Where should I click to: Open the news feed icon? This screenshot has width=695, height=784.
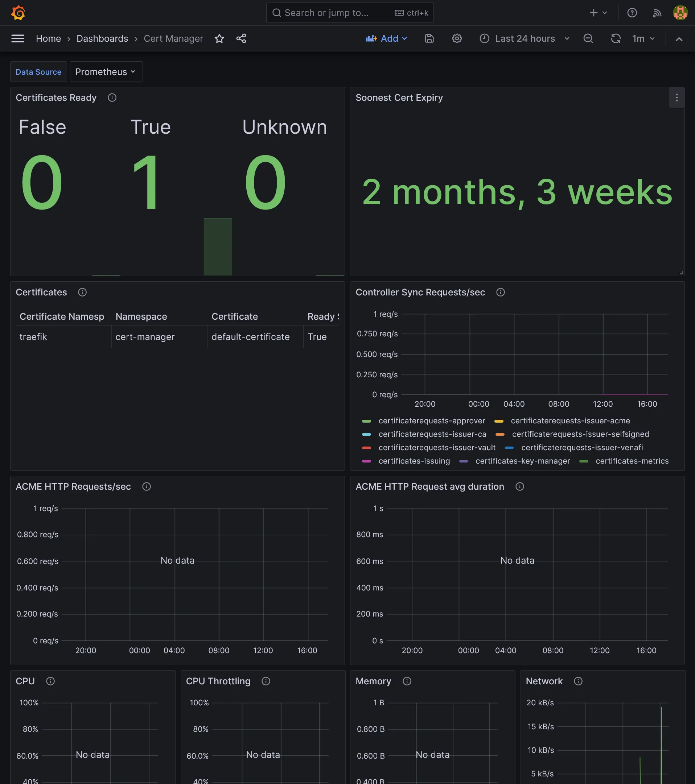click(x=657, y=13)
